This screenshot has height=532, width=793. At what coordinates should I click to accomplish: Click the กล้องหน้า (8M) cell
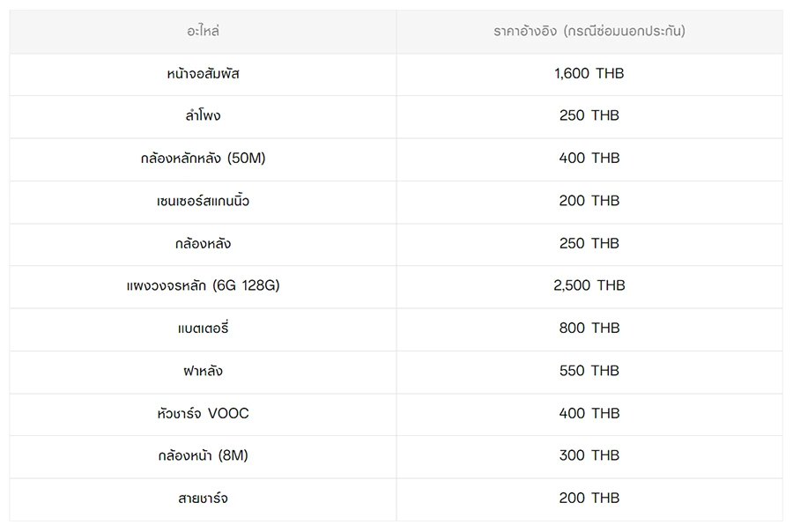point(203,455)
